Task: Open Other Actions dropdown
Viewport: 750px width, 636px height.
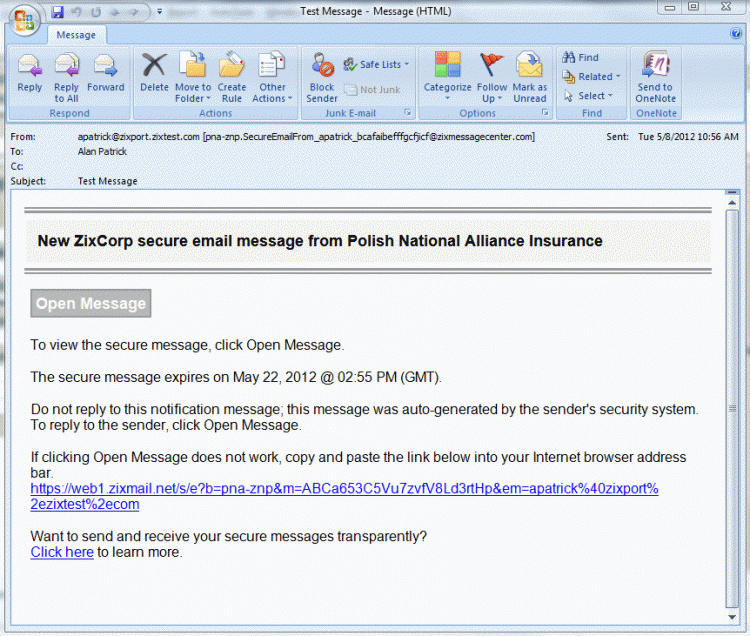Action: pyautogui.click(x=272, y=78)
